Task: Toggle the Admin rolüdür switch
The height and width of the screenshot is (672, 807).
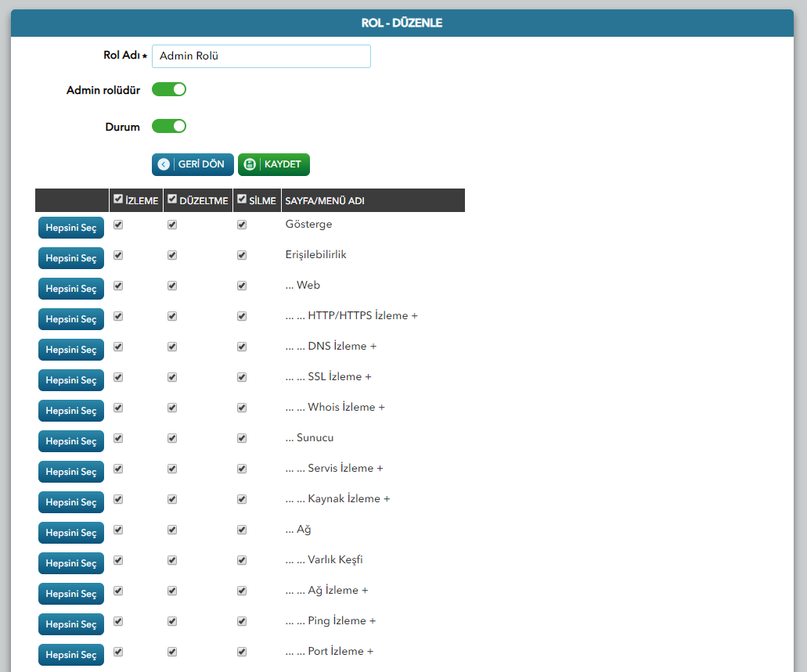Action: [x=169, y=89]
